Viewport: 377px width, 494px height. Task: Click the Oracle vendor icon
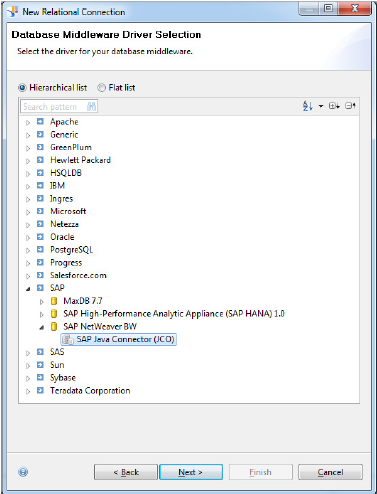click(40, 237)
